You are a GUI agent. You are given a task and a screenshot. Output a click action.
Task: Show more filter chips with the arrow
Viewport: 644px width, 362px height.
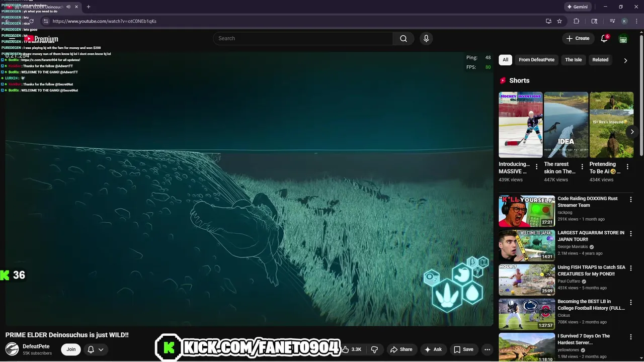[625, 60]
